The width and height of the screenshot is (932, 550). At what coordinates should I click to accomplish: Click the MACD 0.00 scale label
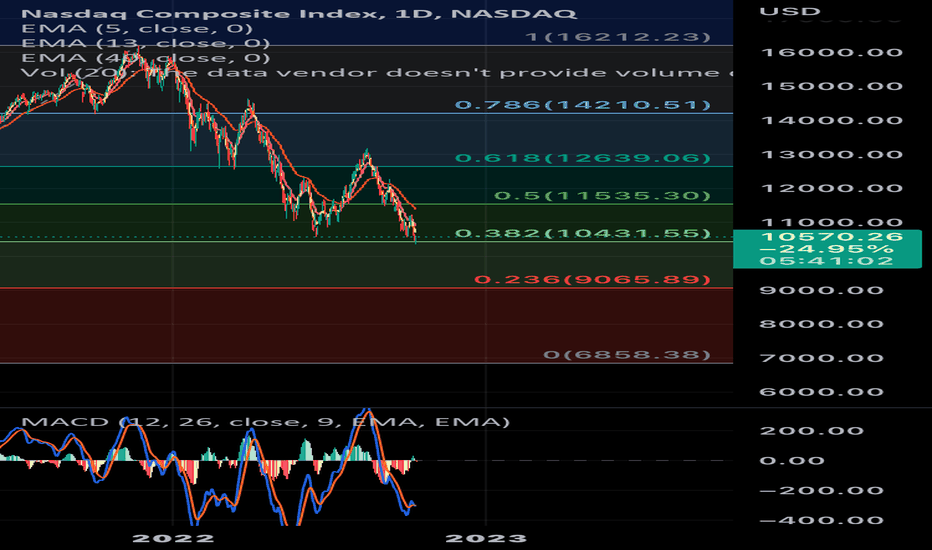coord(792,461)
